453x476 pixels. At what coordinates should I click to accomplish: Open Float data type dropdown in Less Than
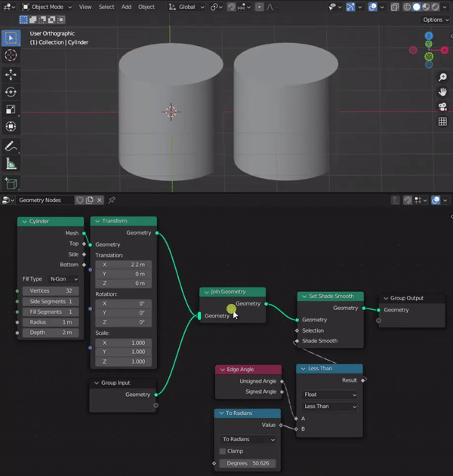[330, 395]
